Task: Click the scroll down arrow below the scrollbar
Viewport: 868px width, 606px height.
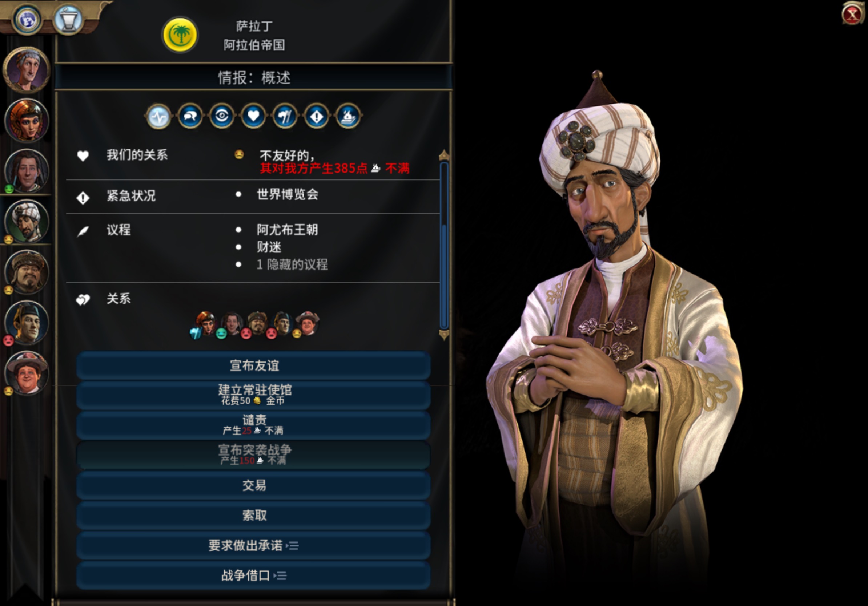Action: (x=444, y=335)
